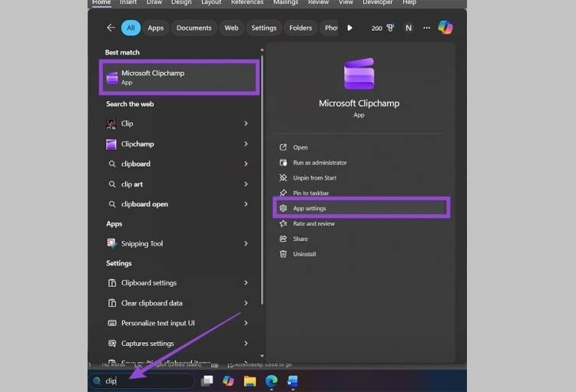Expand the Personalize text input UI chevron
Image resolution: width=576 pixels, height=392 pixels.
click(x=246, y=323)
